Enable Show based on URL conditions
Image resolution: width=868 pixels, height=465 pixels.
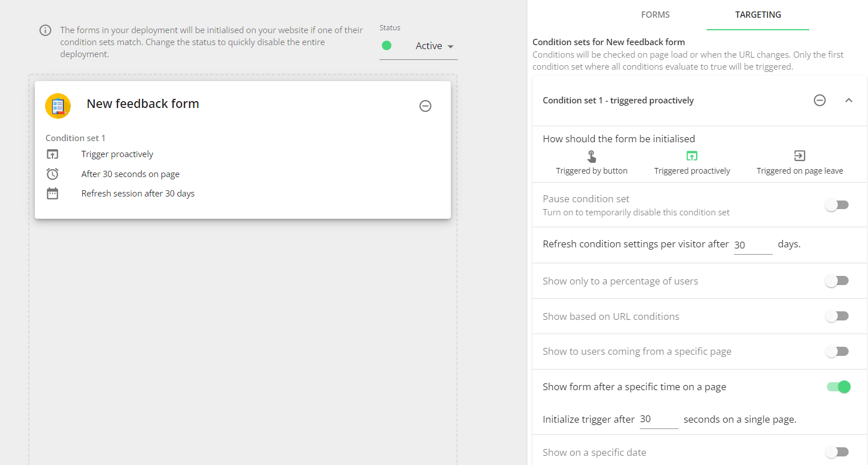pos(837,316)
